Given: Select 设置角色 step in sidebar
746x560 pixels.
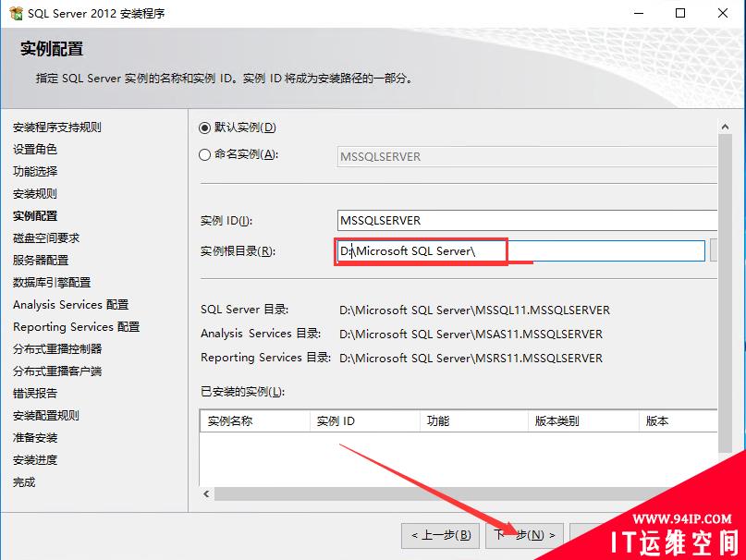Looking at the screenshot, I should (x=35, y=150).
